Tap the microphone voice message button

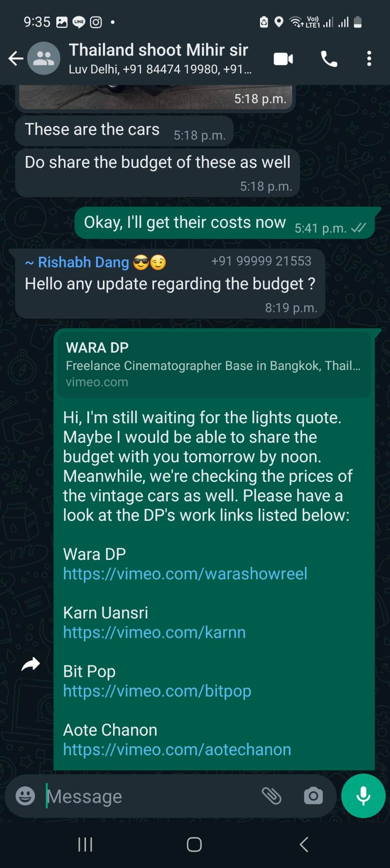pos(363,796)
